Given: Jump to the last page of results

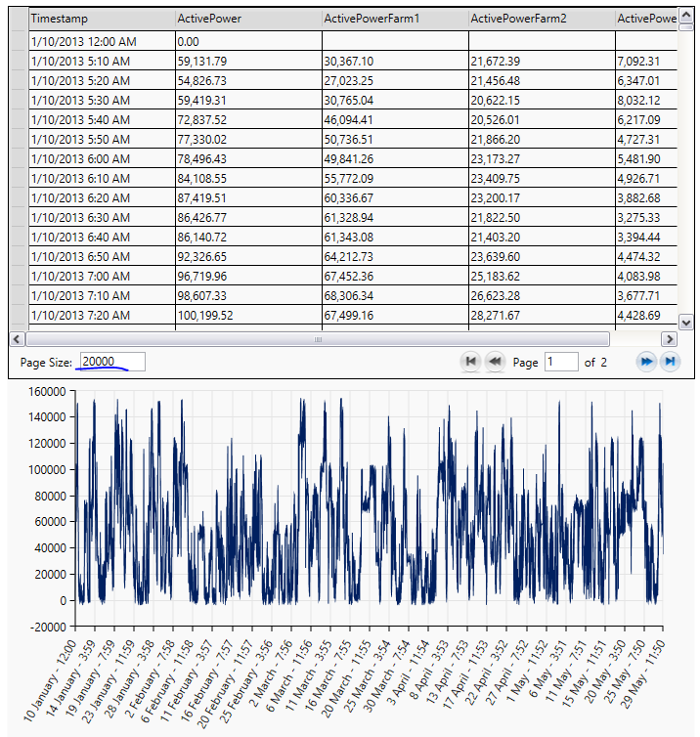Looking at the screenshot, I should [670, 362].
